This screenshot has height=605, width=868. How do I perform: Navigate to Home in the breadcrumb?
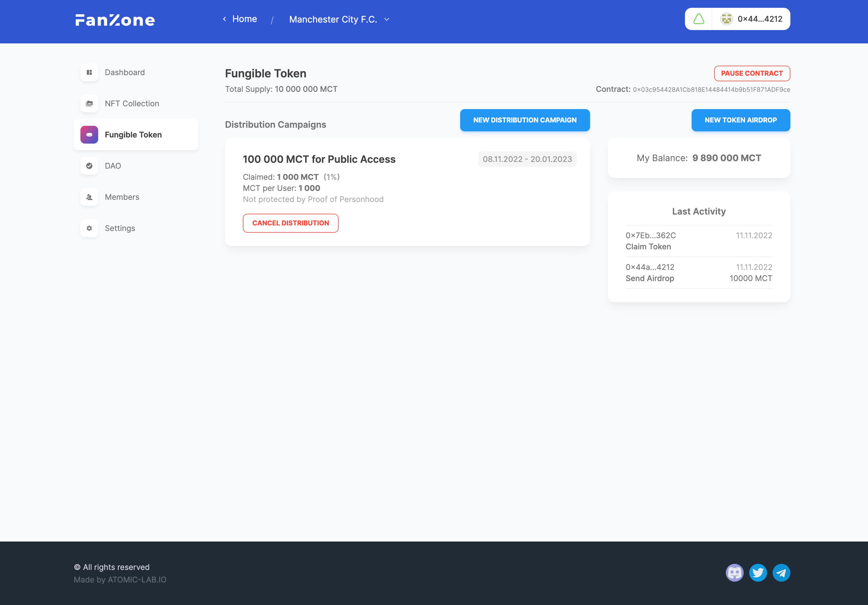point(245,19)
